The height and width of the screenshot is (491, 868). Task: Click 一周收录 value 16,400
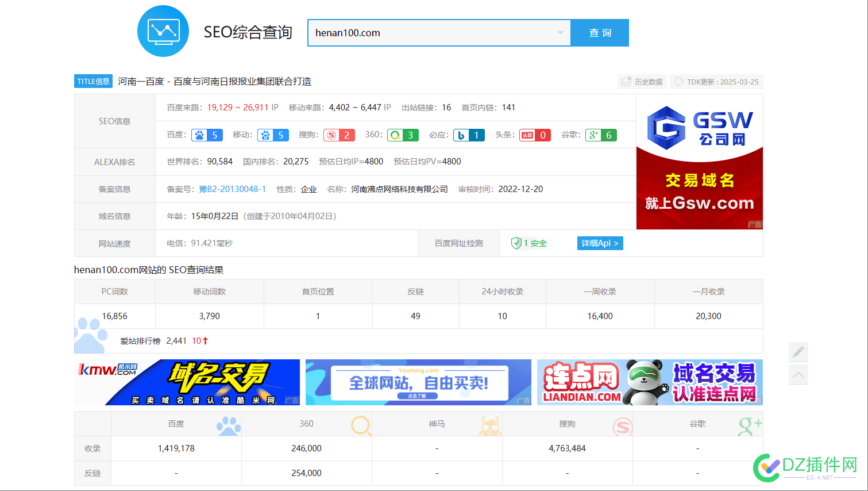(x=600, y=316)
